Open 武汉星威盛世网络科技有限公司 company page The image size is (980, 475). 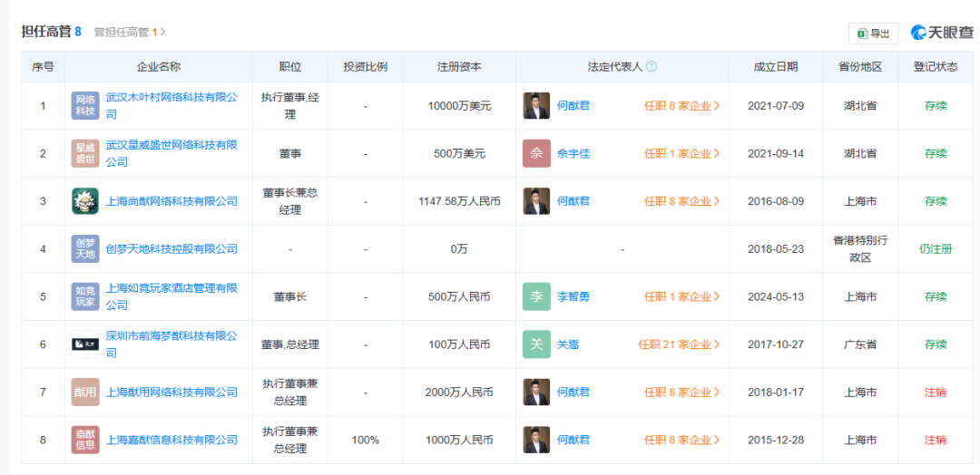(171, 153)
